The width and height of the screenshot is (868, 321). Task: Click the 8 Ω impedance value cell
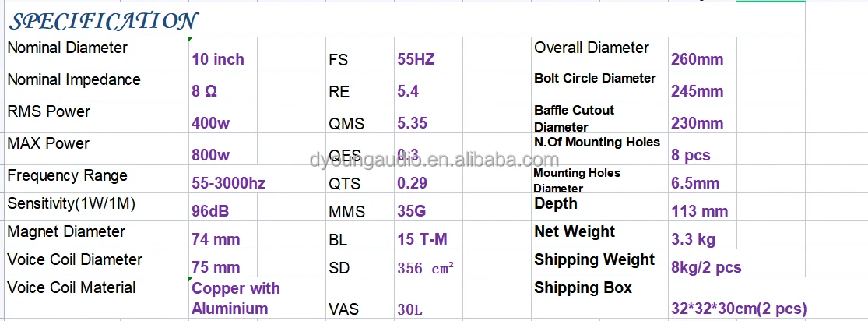[x=205, y=91]
